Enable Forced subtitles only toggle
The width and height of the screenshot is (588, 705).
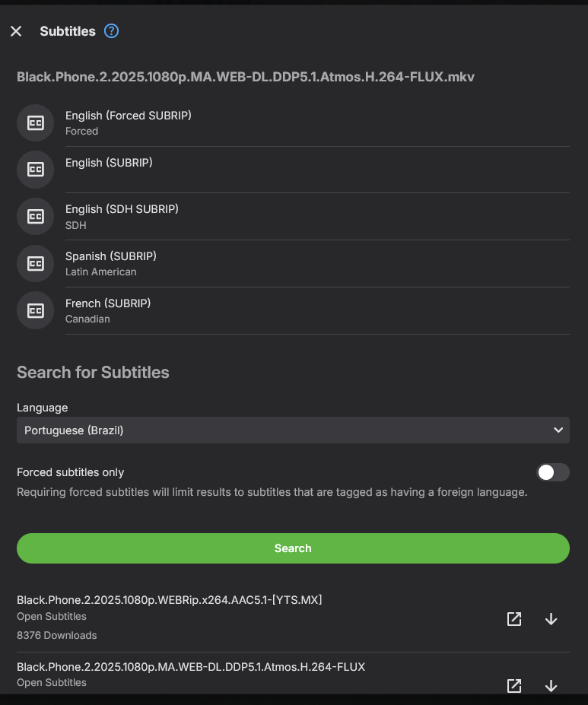point(553,472)
